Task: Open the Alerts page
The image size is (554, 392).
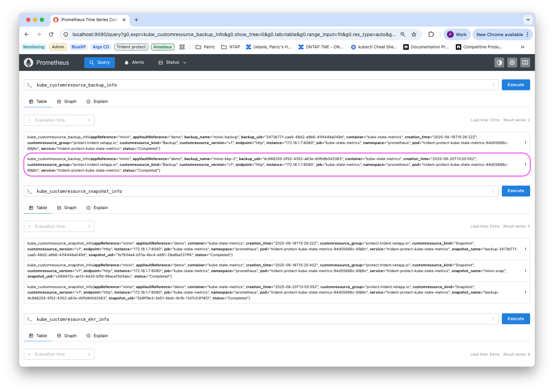Action: [134, 63]
